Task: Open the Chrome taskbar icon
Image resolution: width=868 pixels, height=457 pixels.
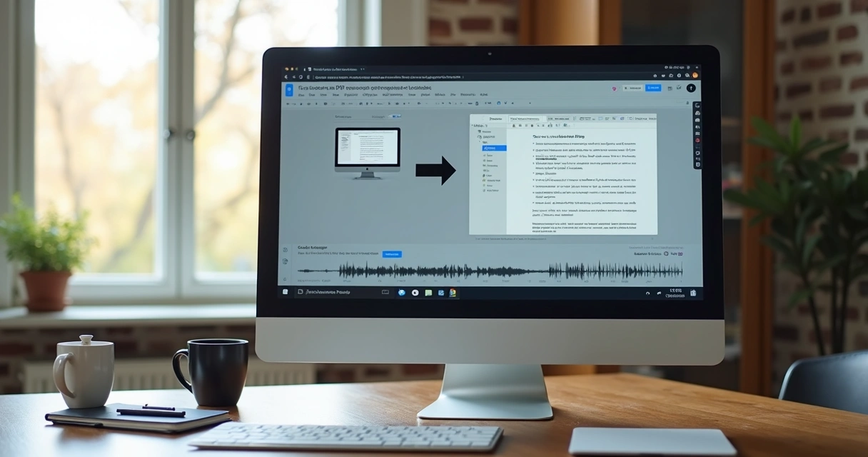Action: tap(453, 292)
